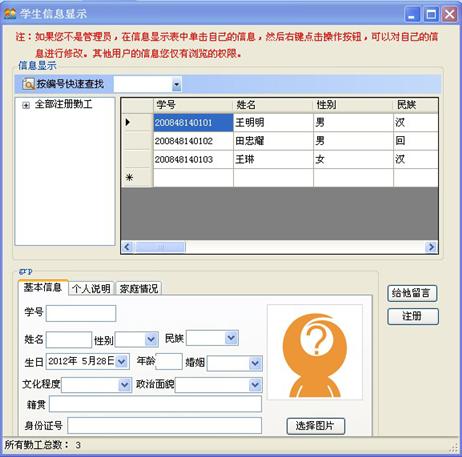
Task: Click the 籍贯 input field
Action: click(x=155, y=404)
